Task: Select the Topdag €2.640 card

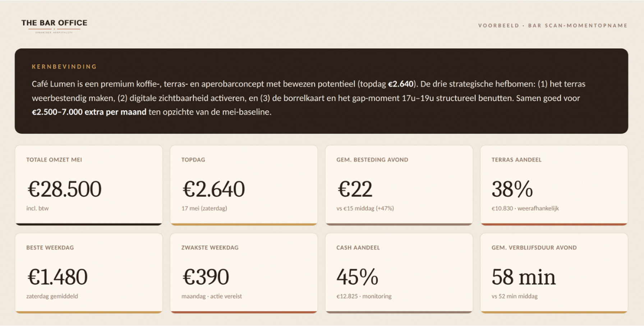Action: [244, 185]
